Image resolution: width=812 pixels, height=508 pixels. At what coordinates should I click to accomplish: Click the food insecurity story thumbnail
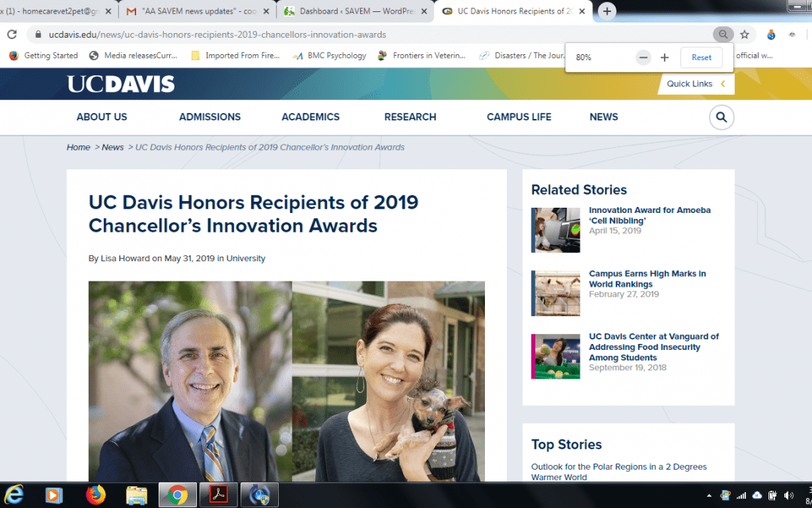[556, 356]
